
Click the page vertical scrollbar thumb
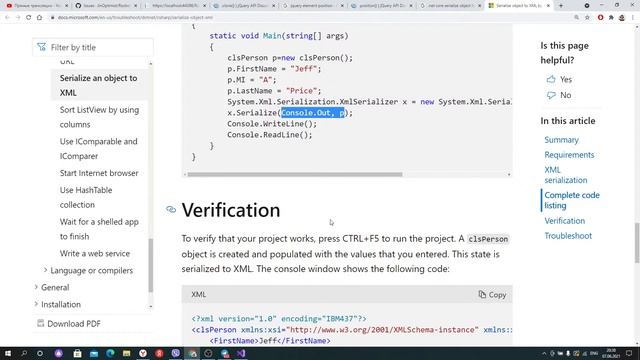(637, 243)
